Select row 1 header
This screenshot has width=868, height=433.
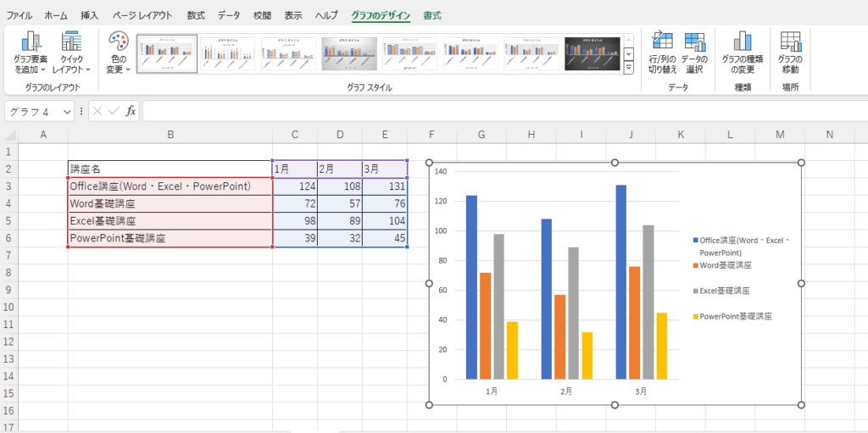pyautogui.click(x=8, y=152)
